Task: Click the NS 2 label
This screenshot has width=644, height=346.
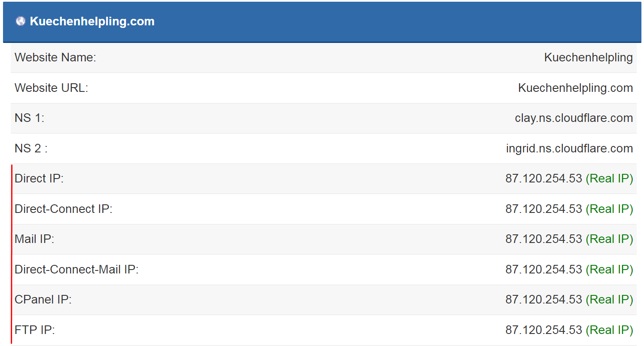Action: (31, 149)
